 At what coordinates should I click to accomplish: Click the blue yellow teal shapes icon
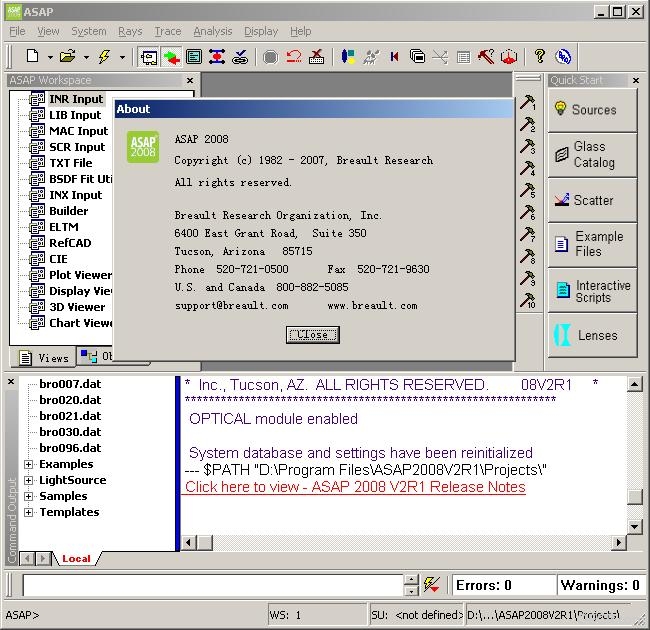coord(348,56)
